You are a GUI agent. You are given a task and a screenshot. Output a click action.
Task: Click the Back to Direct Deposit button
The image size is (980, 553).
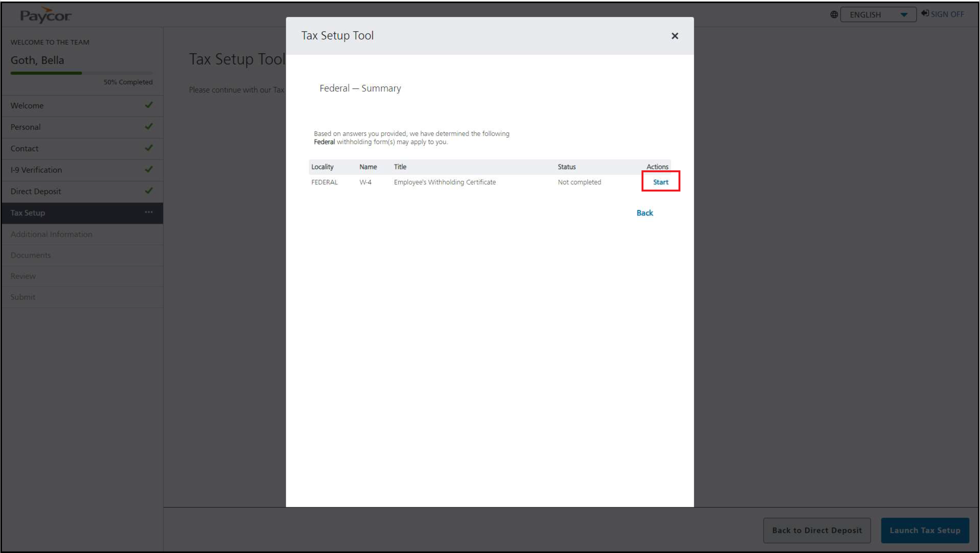click(x=816, y=530)
